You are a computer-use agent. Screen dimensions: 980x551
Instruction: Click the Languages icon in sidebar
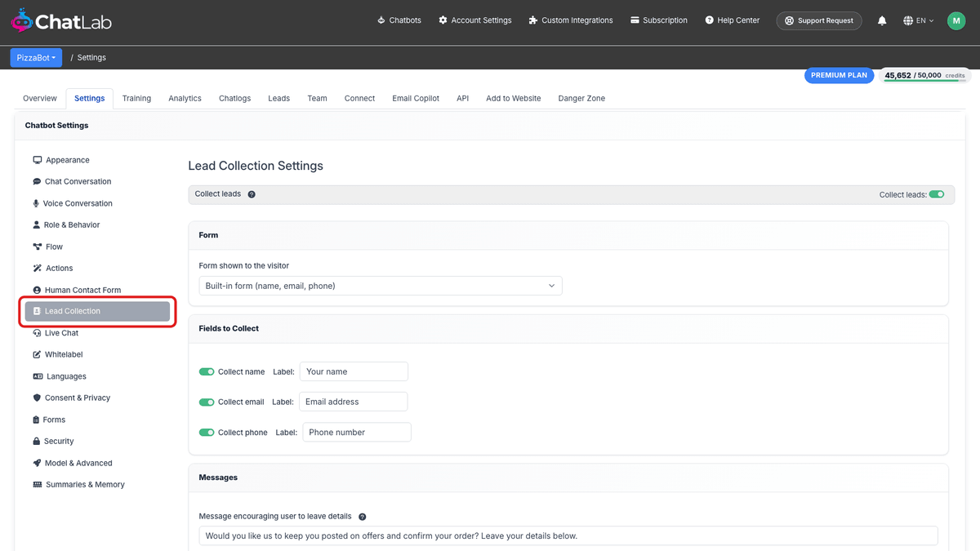(x=38, y=376)
